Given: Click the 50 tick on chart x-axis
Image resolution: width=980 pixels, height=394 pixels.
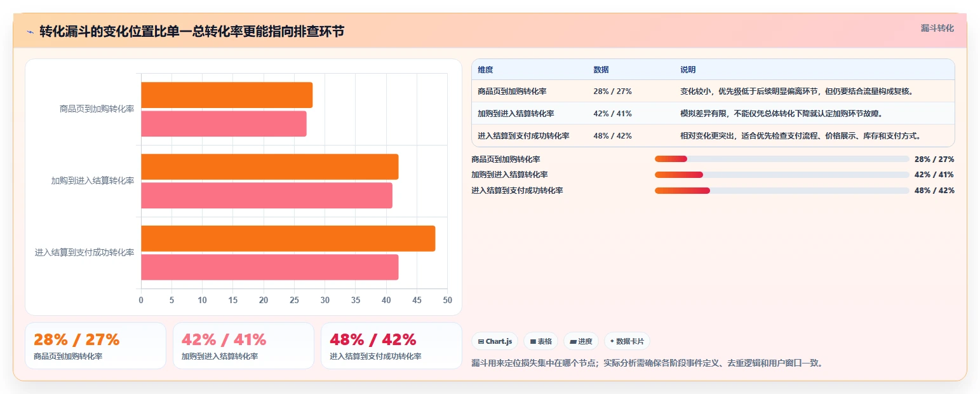Looking at the screenshot, I should [448, 300].
